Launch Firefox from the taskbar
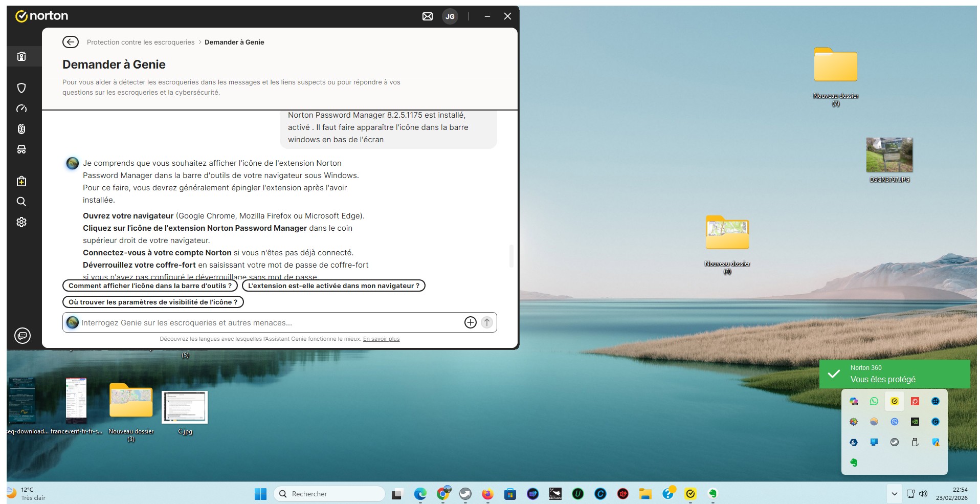Screen dimensions: 980x504 [x=487, y=494]
